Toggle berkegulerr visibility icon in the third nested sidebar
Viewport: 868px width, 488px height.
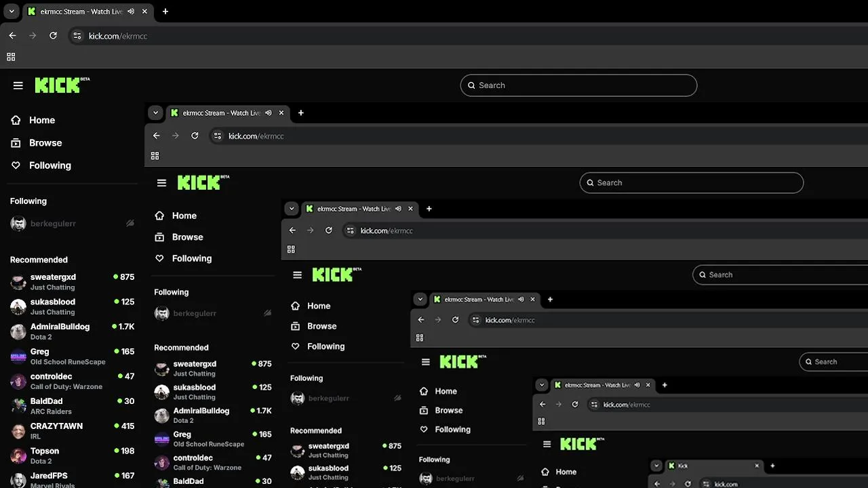[x=398, y=399]
